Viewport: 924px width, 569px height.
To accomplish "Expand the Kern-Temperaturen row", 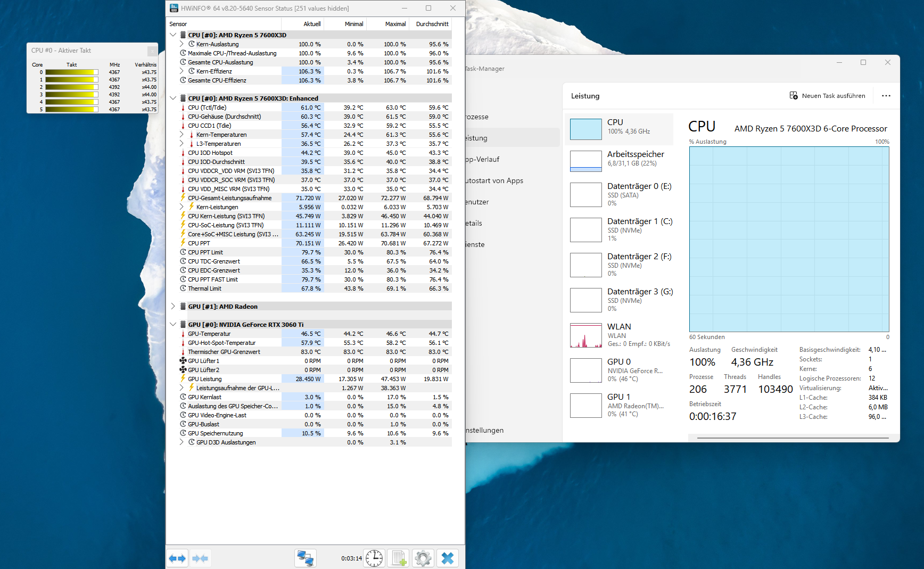I will click(x=181, y=135).
